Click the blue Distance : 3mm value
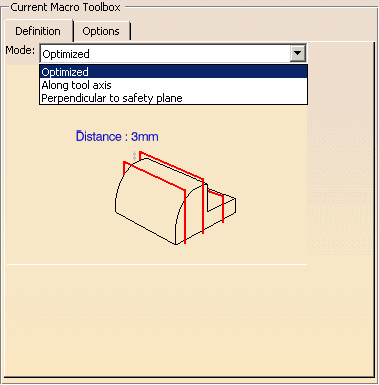The image size is (379, 385). [x=117, y=136]
